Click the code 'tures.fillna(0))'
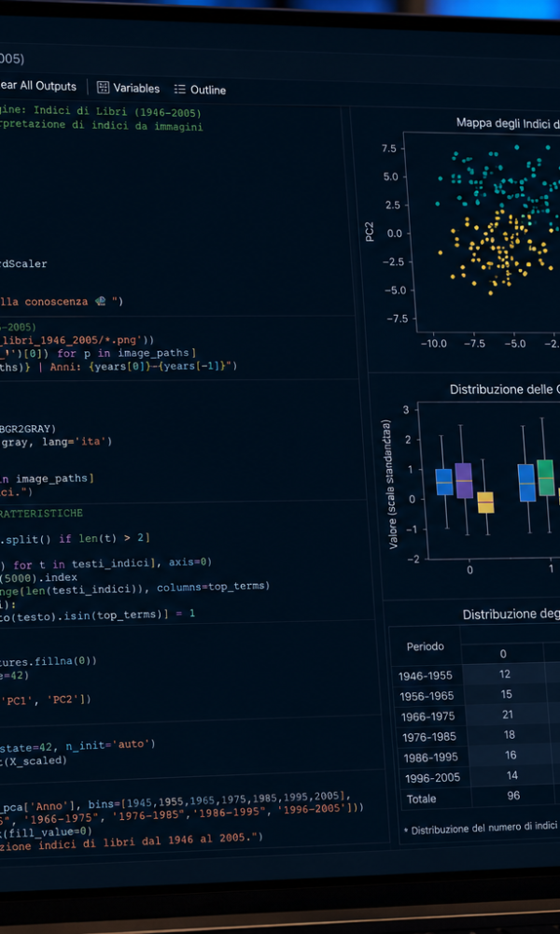The width and height of the screenshot is (560, 934). [49, 660]
